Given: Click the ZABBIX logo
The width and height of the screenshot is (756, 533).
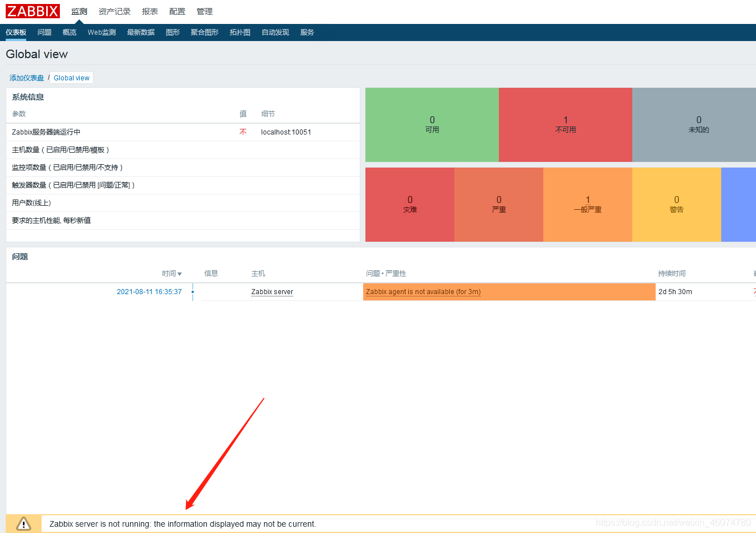Looking at the screenshot, I should tap(32, 11).
